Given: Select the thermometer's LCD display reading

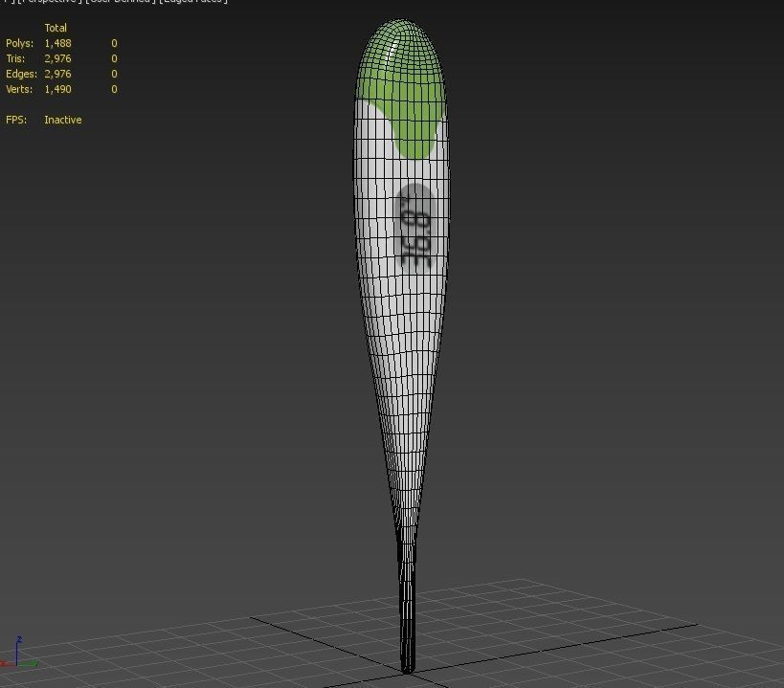Looking at the screenshot, I should click(414, 229).
